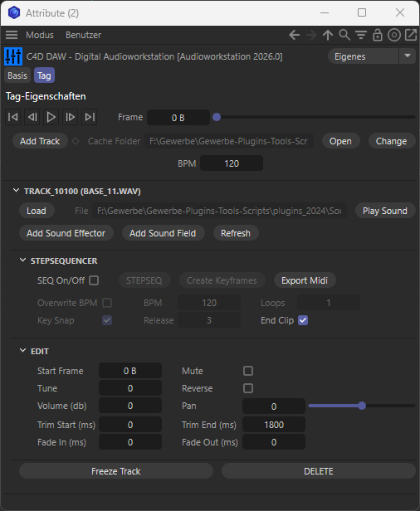Click the circular target mode icon

tap(394, 35)
